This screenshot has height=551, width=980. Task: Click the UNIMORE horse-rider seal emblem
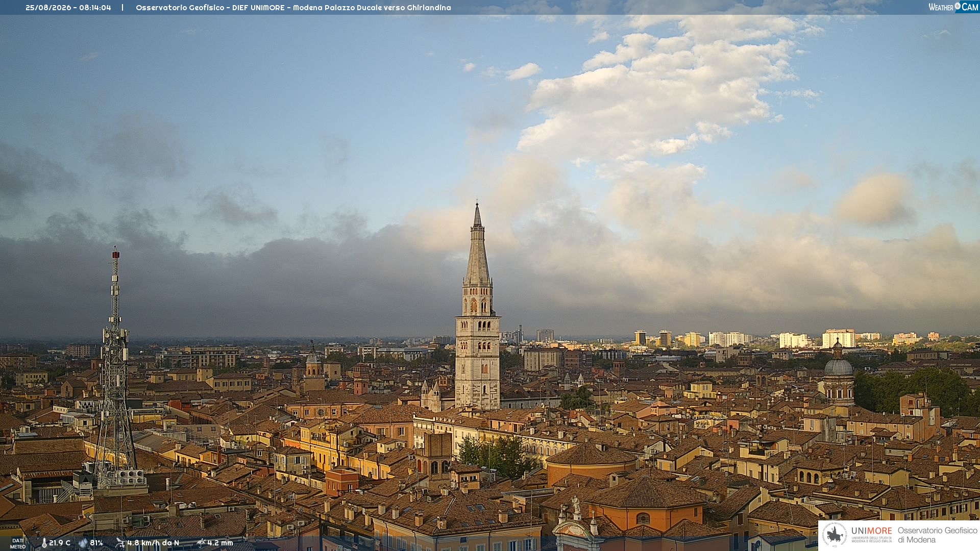click(835, 535)
